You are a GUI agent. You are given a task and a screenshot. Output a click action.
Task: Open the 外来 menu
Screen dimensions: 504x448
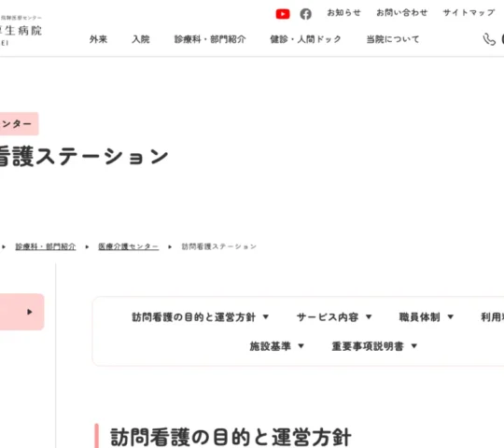pyautogui.click(x=98, y=39)
